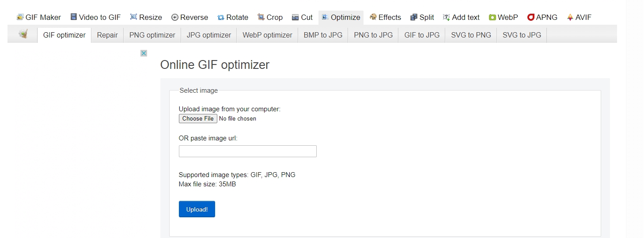Close the advertisement with X icon
644x238 pixels.
(144, 53)
